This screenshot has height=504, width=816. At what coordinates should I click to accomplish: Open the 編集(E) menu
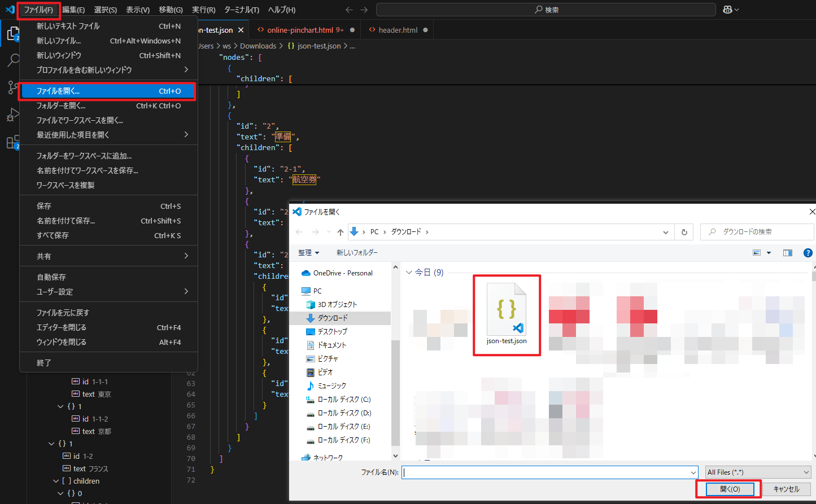pos(73,10)
